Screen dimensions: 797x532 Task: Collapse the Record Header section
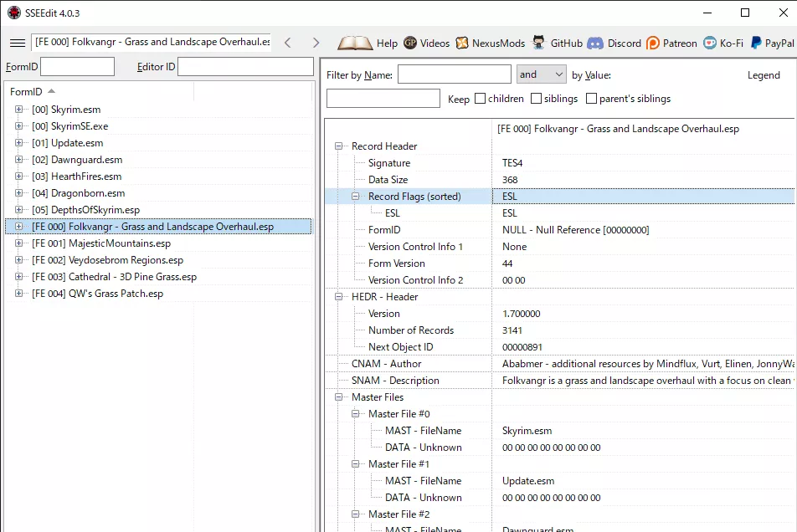(x=338, y=146)
